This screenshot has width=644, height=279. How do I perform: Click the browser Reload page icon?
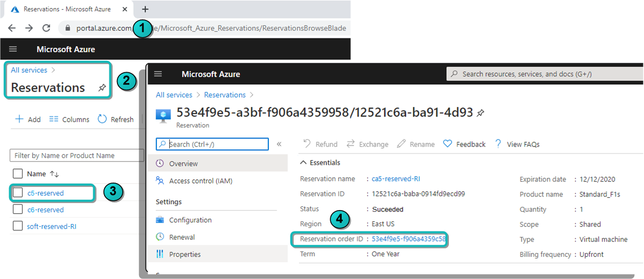[x=46, y=28]
